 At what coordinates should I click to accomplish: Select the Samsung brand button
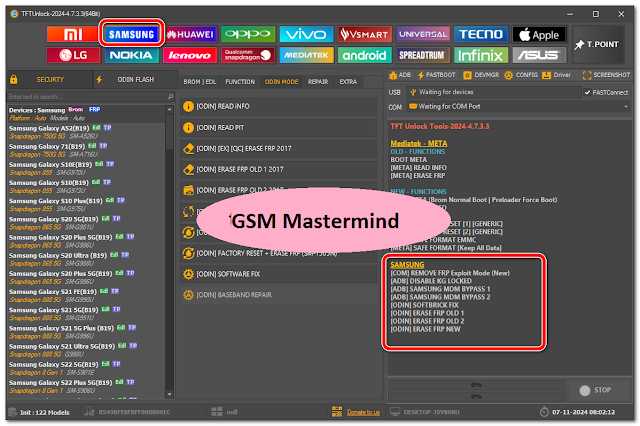(131, 34)
